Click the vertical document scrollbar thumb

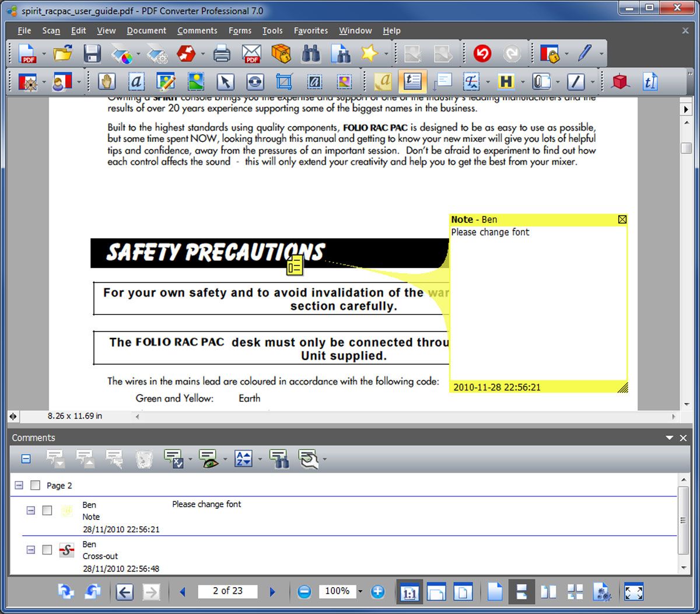pyautogui.click(x=687, y=148)
